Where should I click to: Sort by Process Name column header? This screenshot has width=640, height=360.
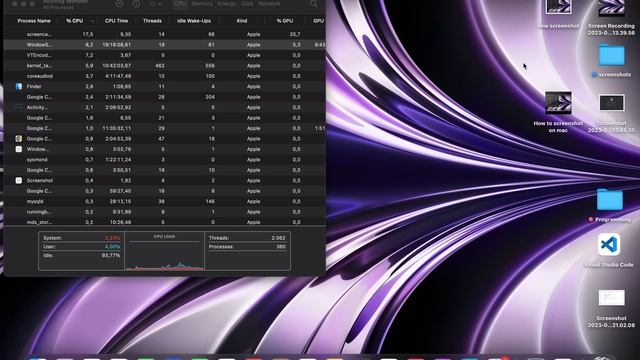tap(34, 21)
